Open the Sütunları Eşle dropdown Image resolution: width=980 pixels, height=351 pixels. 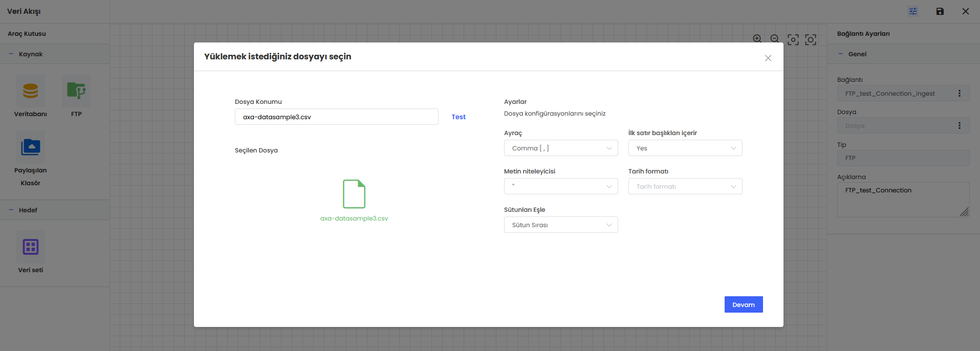[561, 225]
